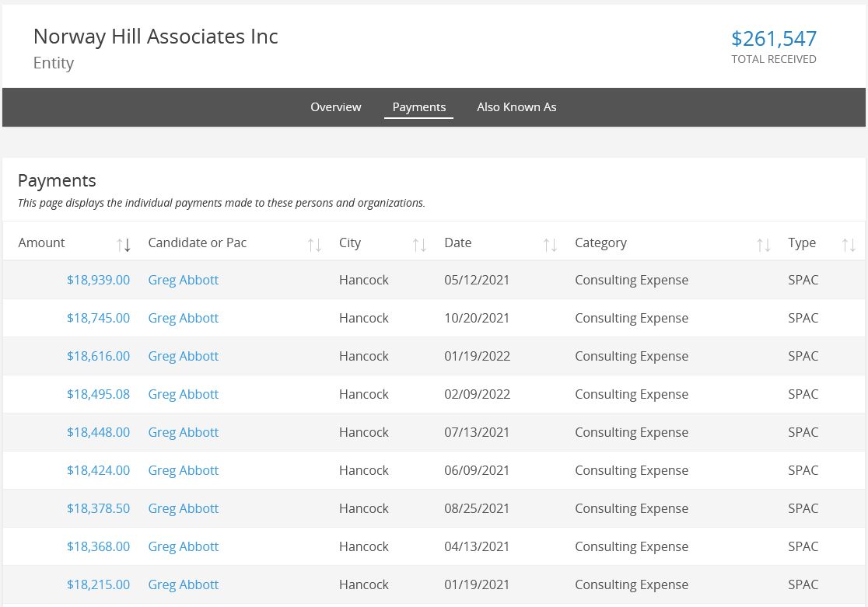Click Greg Abbott in the 02/09/2022 row

coord(184,395)
